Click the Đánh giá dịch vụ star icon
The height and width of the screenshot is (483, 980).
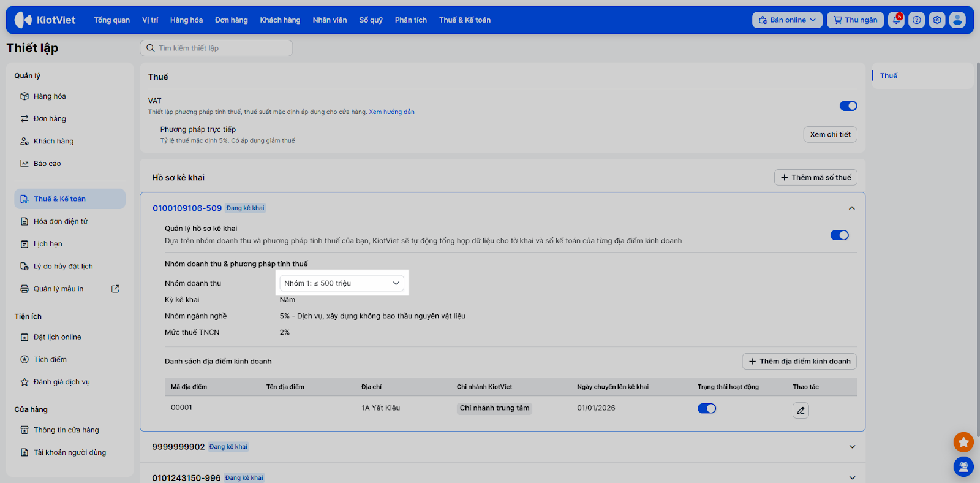pyautogui.click(x=24, y=382)
